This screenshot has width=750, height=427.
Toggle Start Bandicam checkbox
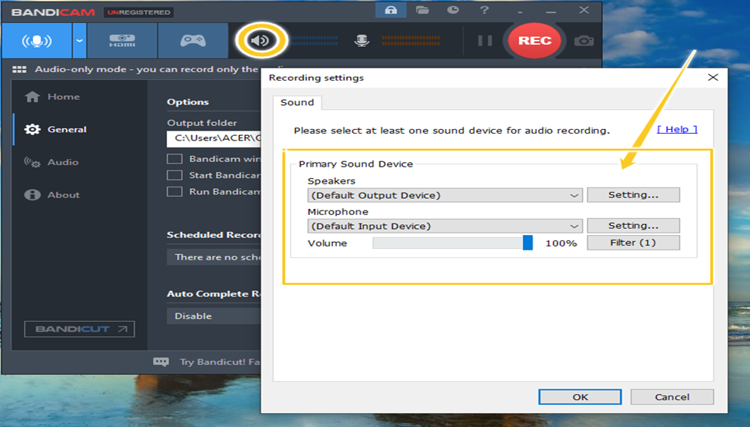175,175
